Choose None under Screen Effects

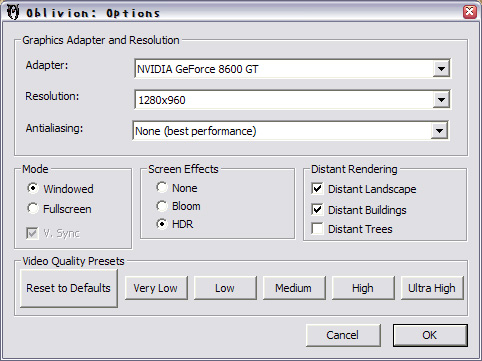(162, 187)
